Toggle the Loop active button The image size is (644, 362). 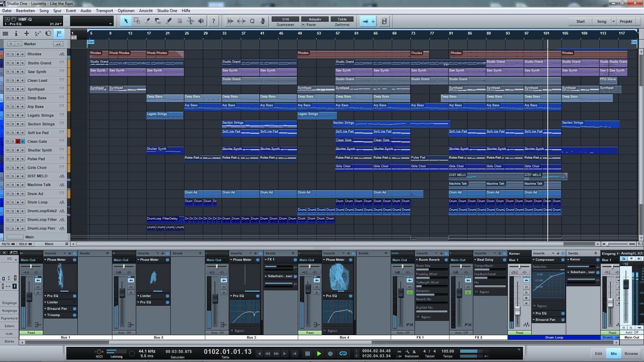point(343,353)
